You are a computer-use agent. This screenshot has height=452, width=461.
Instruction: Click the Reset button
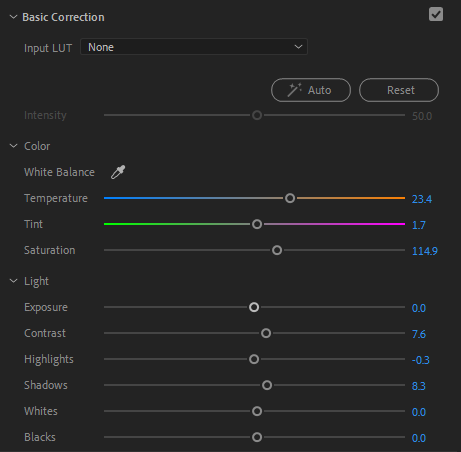(399, 90)
